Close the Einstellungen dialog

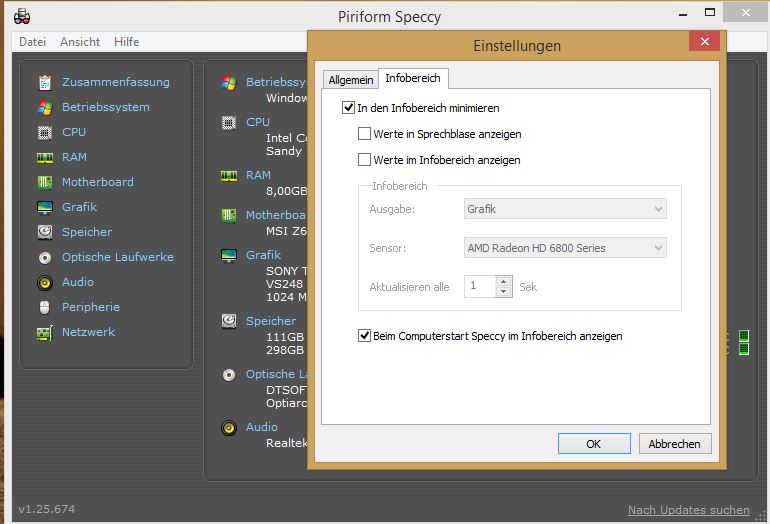click(705, 41)
